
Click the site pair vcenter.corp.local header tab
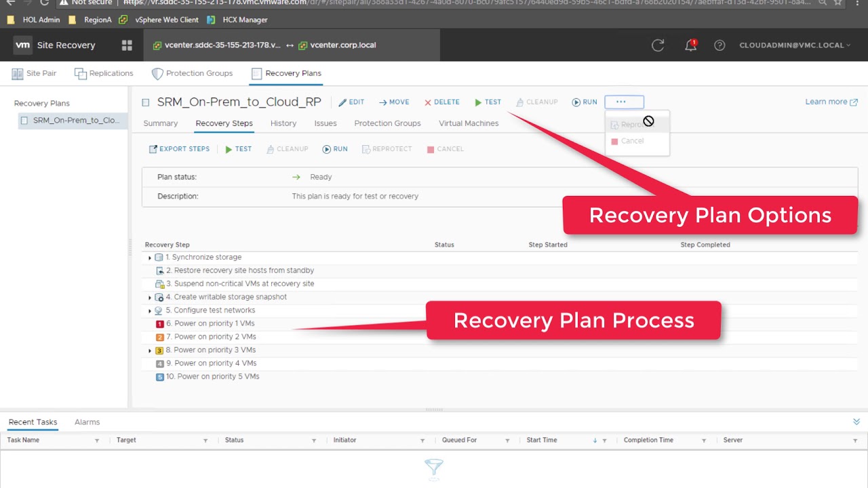337,45
